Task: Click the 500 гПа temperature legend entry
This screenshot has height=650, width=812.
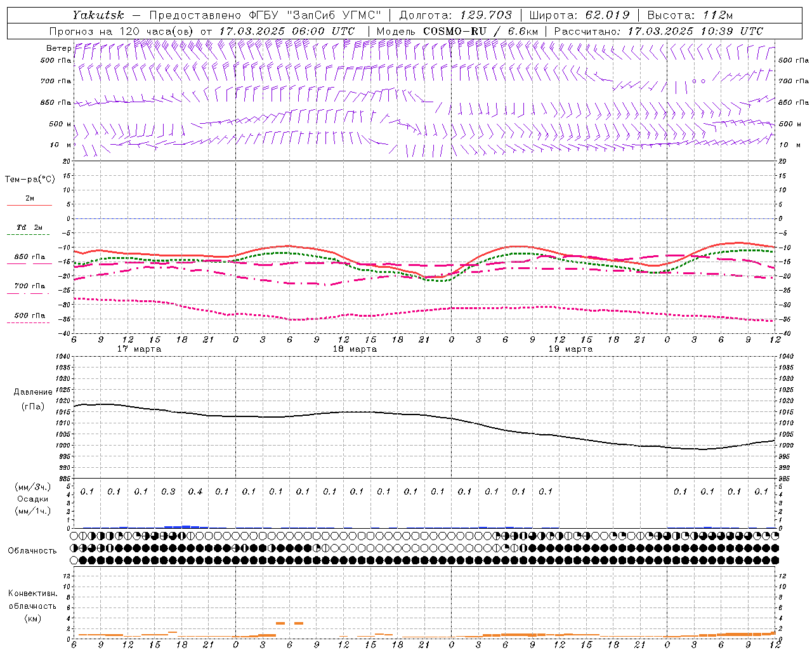Action: tap(30, 315)
